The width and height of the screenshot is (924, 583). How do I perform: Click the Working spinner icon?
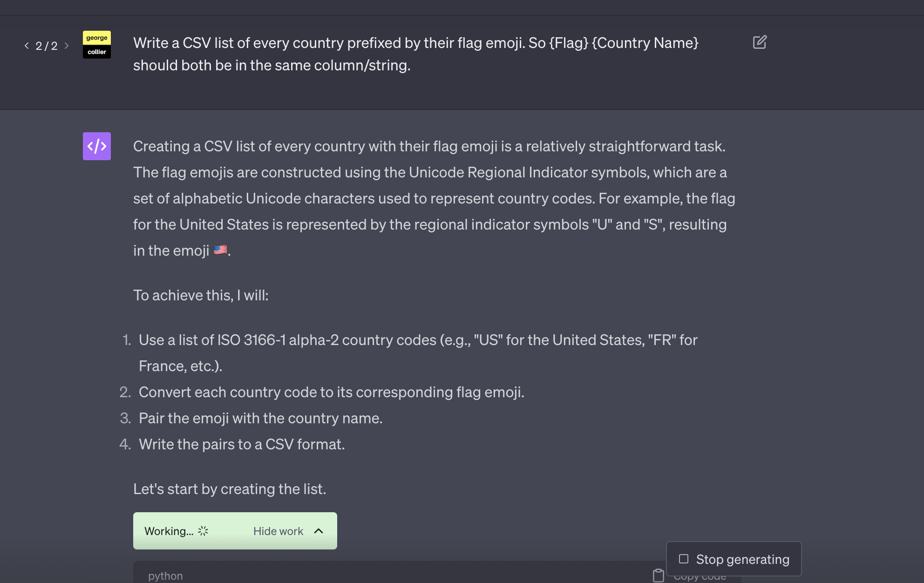pos(203,531)
